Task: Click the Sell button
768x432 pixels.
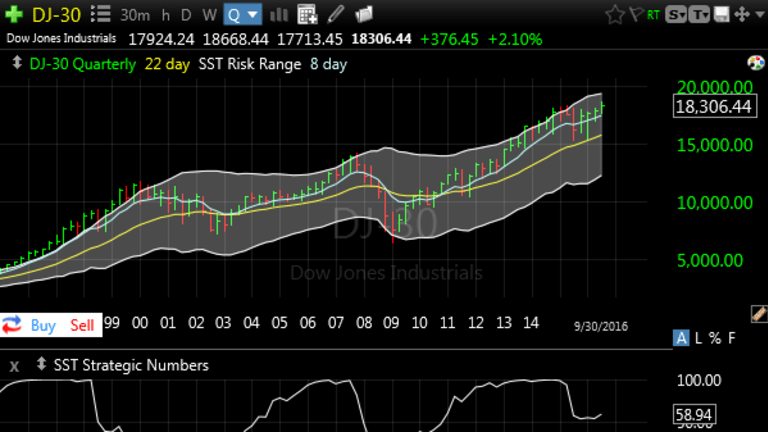Action: coord(82,325)
